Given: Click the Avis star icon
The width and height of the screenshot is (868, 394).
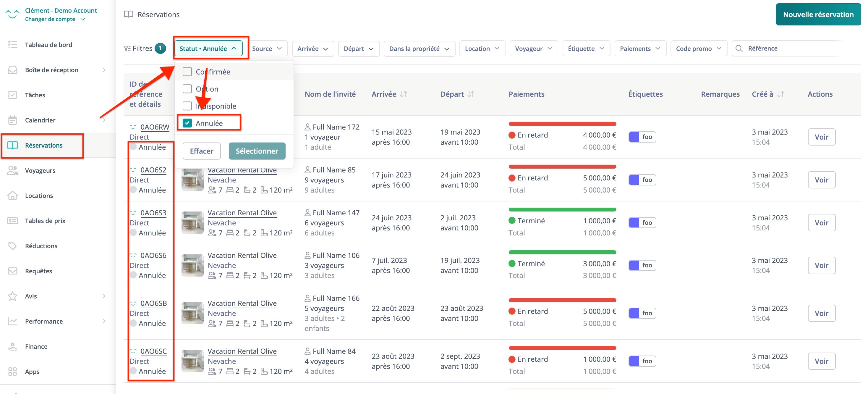Looking at the screenshot, I should pyautogui.click(x=12, y=296).
